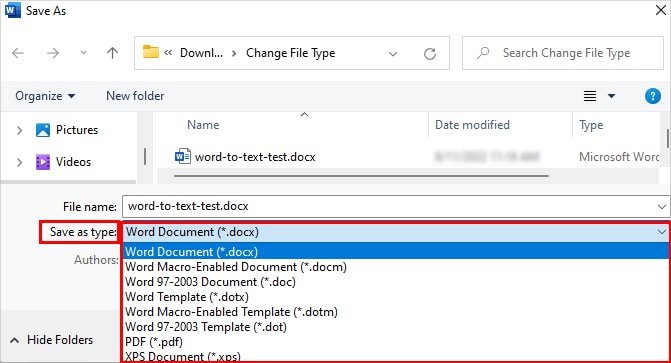Choose PDF (*.pdf) file type
The image size is (671, 363).
pyautogui.click(x=396, y=342)
